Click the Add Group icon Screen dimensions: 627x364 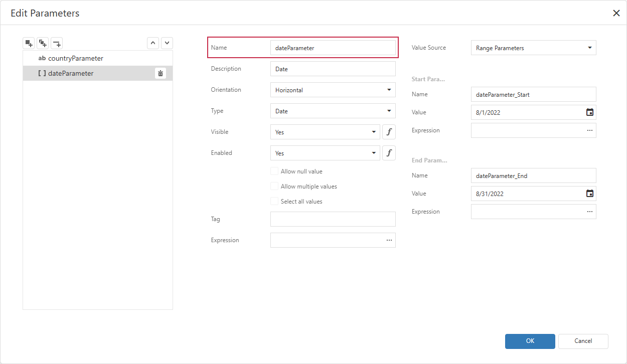pos(43,43)
